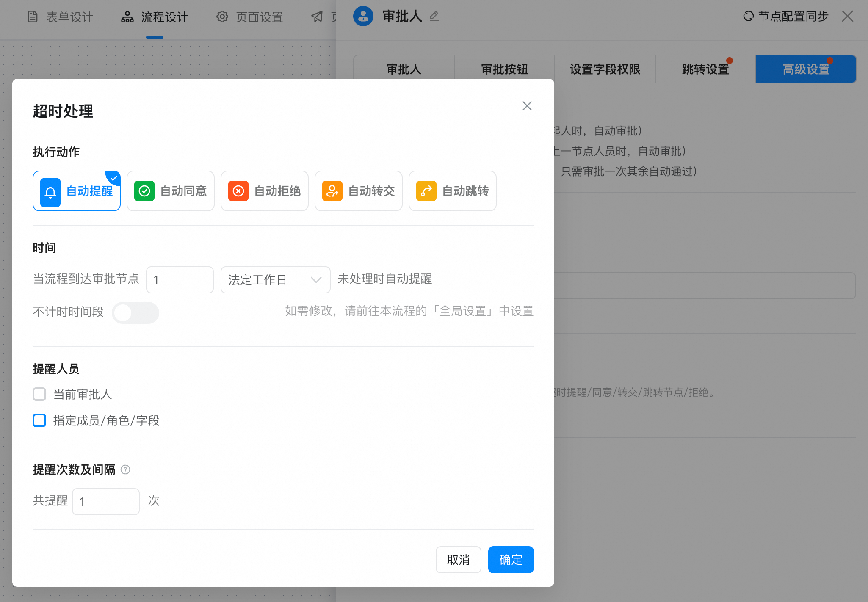Open help tooltip next to 提醒次数及间隔
Image resolution: width=868 pixels, height=602 pixels.
point(125,469)
